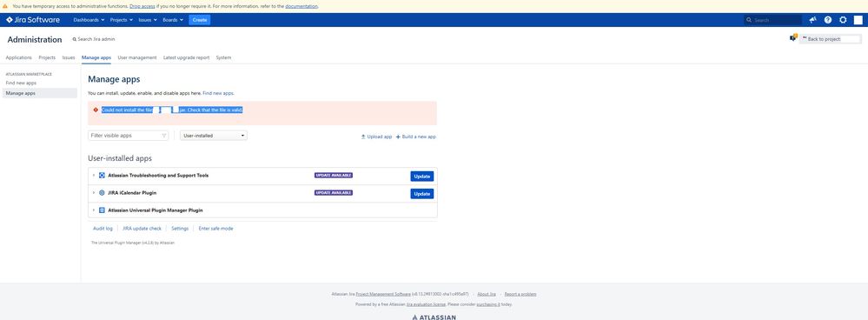Expand the Atlassian Universal Plugin Manager row

coord(94,210)
